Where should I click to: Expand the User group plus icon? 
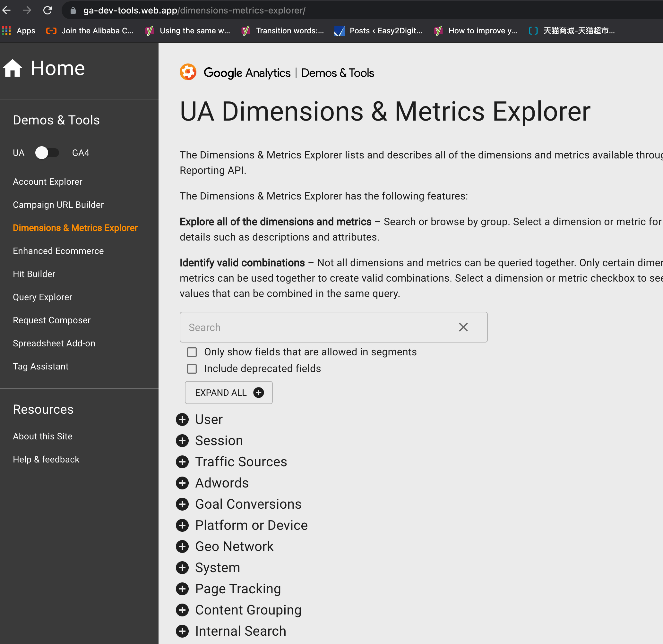coord(182,419)
